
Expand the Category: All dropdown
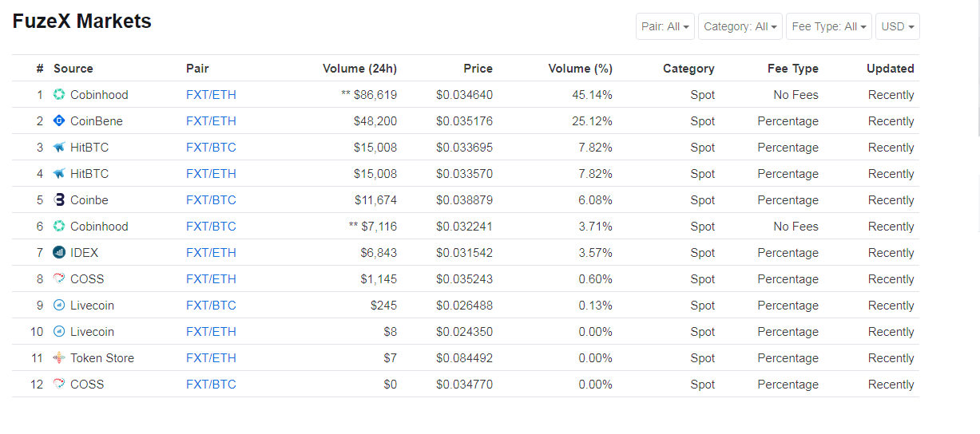[740, 26]
